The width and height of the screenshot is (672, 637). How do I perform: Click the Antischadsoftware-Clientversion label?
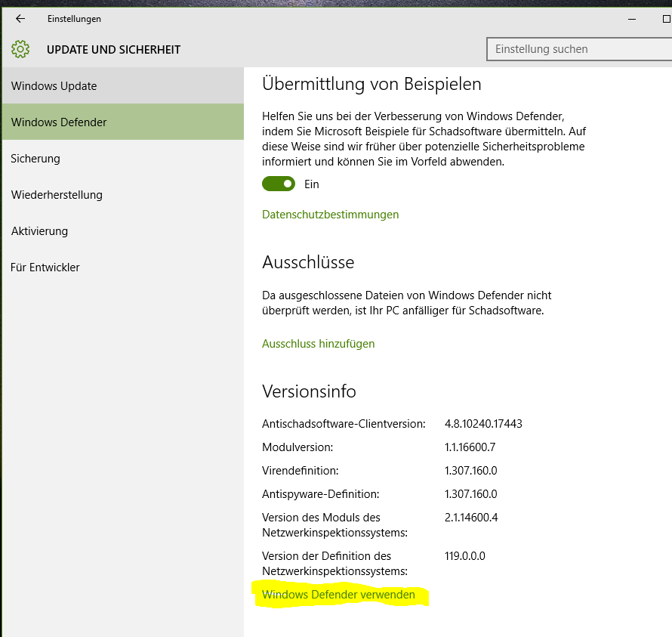pyautogui.click(x=344, y=424)
